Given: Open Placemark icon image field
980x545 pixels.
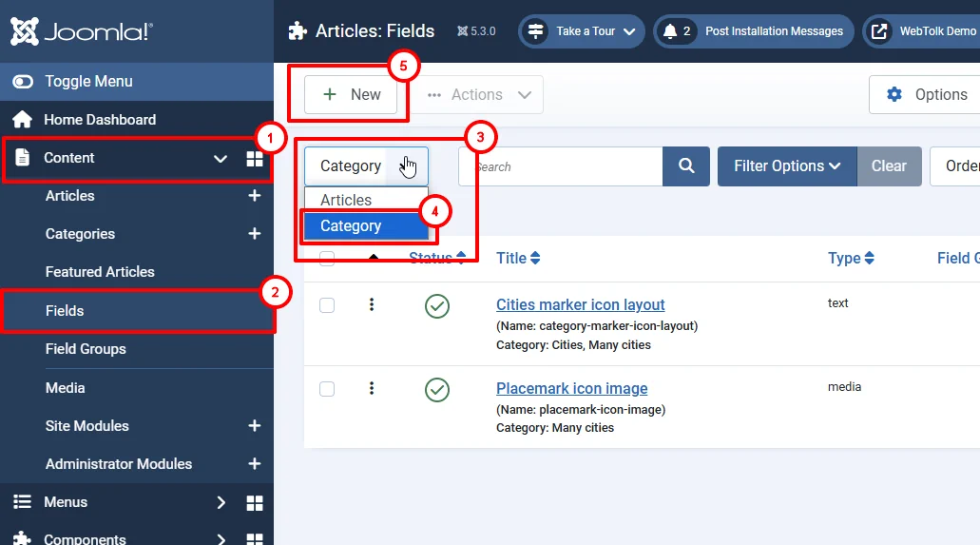Looking at the screenshot, I should click(x=572, y=389).
